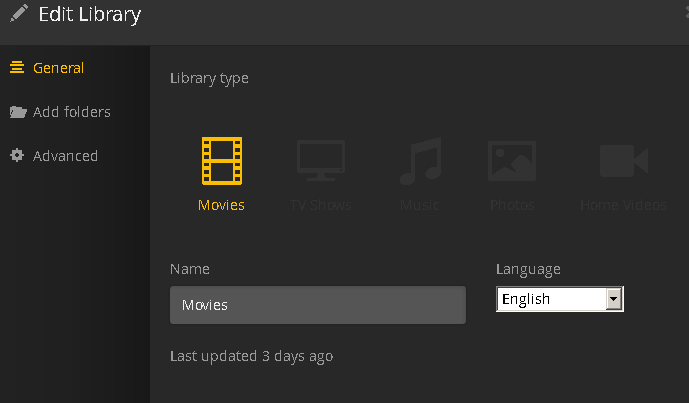
Task: Click the 'Last updated 3 days ago' text
Action: (251, 356)
